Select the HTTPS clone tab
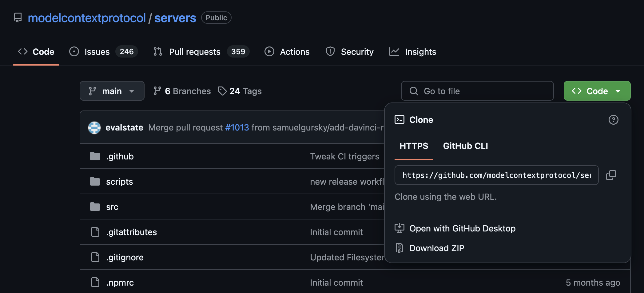 414,146
